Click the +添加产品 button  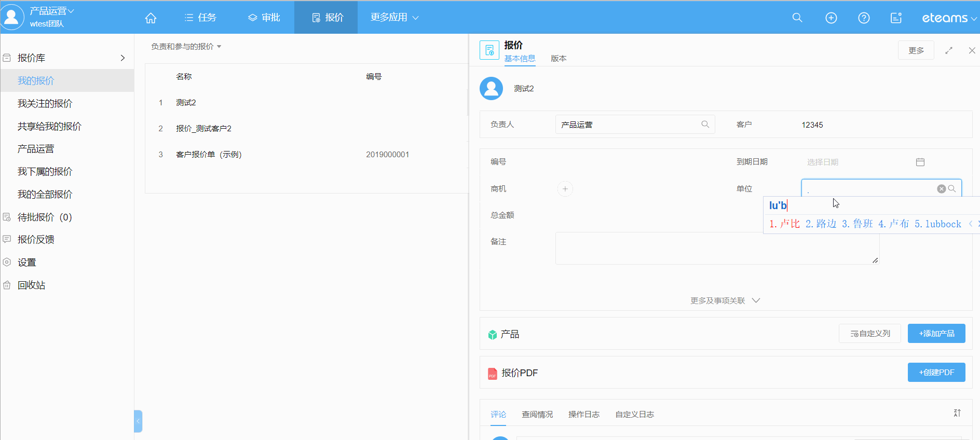click(936, 334)
